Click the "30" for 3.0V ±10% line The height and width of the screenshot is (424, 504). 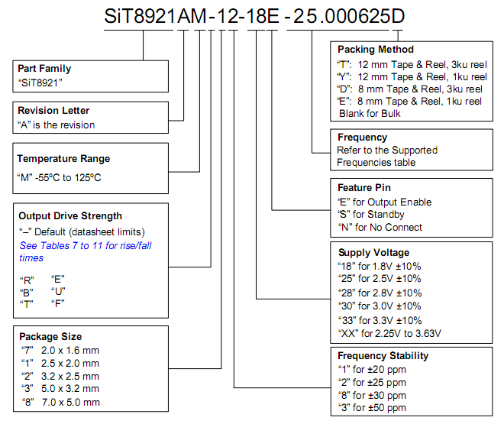pos(380,306)
